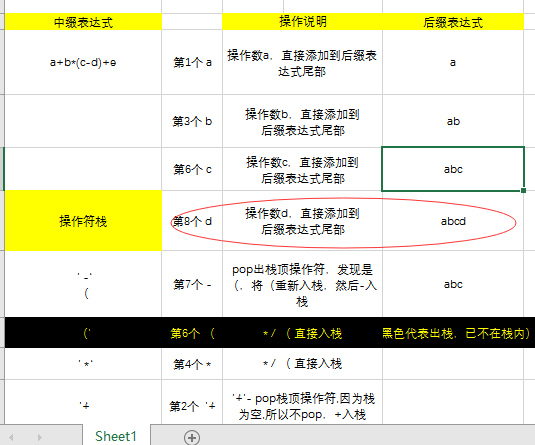Select the stack cell showing '*'
This screenshot has height=445, width=535.
point(83,364)
